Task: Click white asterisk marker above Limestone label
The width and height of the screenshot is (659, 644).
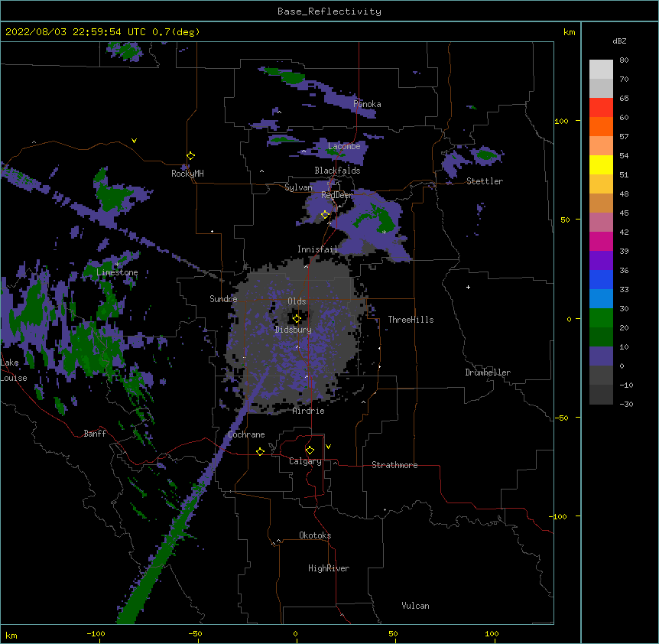Action: tap(117, 265)
